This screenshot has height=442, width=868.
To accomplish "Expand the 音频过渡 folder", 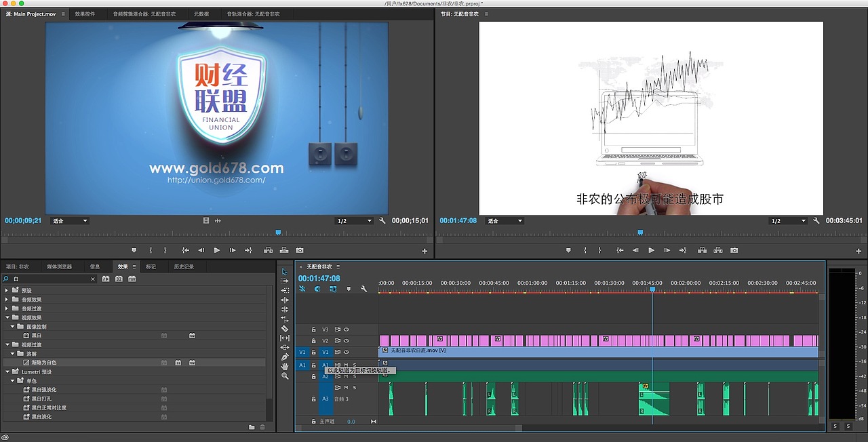I will click(x=7, y=308).
